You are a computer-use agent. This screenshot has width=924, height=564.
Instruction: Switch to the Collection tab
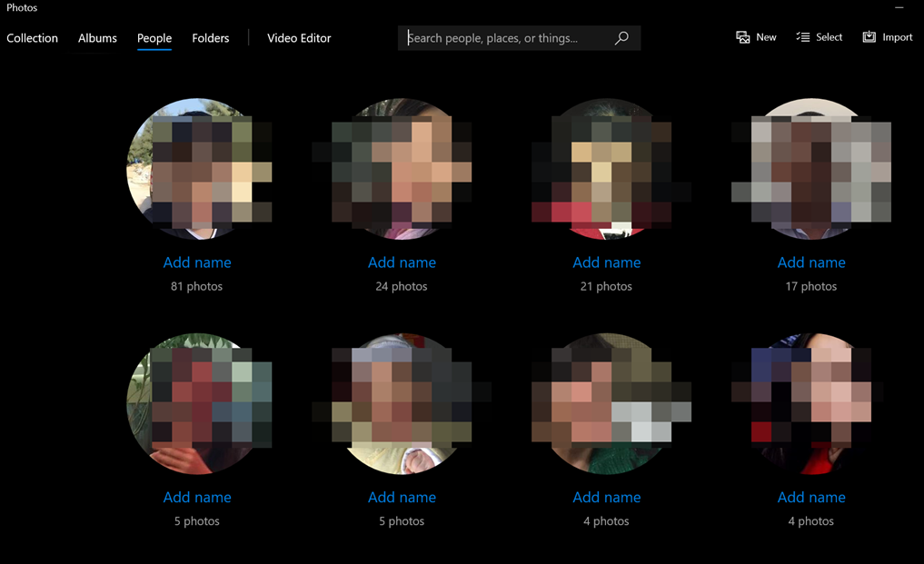pos(33,38)
